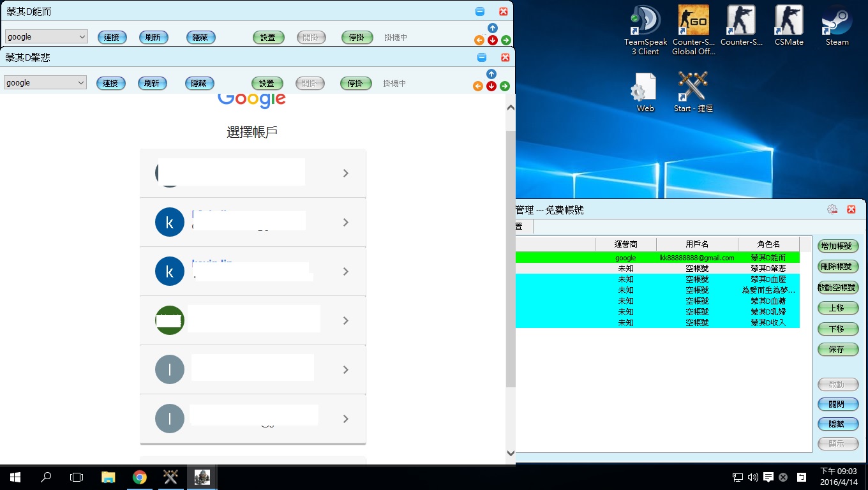Viewport: 868px width, 490px height.
Task: Click 停掛 in 蒙其D能而 window
Action: click(x=357, y=38)
